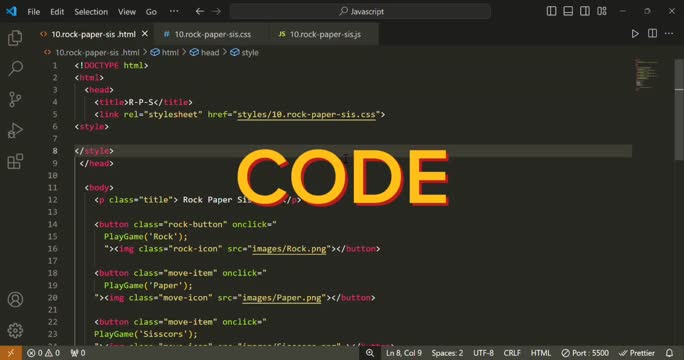Screen dimensions: 684x360
Task: Change the UTF-8 encoding
Action: click(483, 353)
